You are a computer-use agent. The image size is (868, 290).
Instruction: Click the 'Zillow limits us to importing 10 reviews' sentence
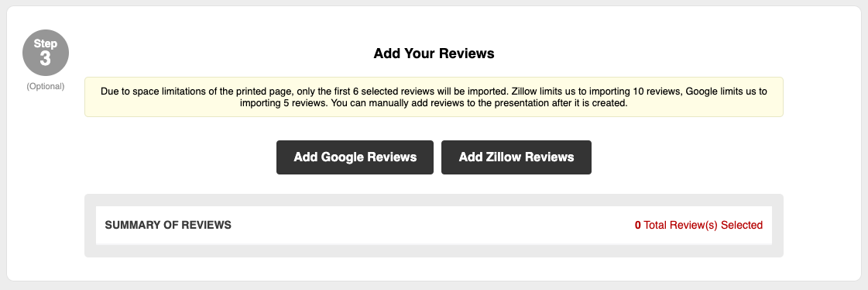[596, 91]
